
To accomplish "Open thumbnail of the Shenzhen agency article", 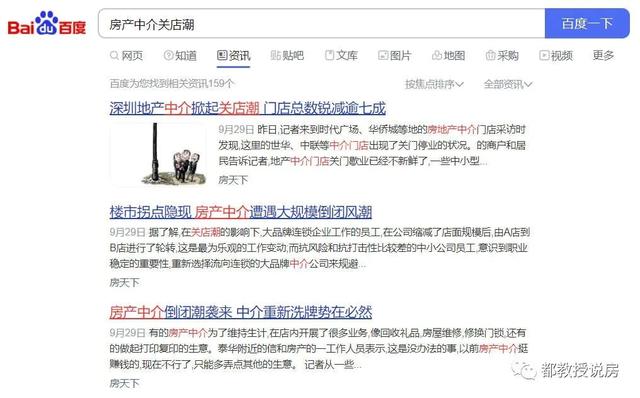I will pyautogui.click(x=158, y=154).
